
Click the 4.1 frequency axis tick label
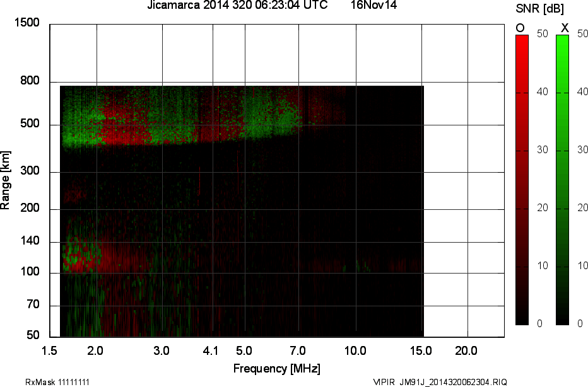(x=210, y=351)
